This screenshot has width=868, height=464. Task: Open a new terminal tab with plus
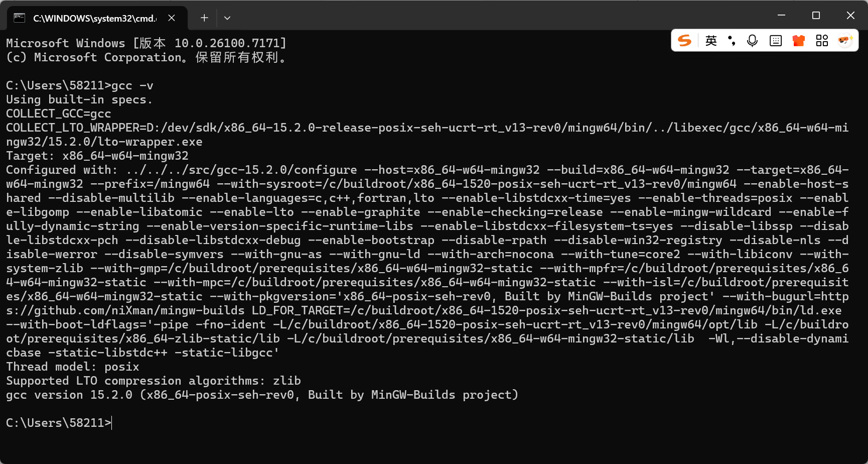click(x=204, y=18)
